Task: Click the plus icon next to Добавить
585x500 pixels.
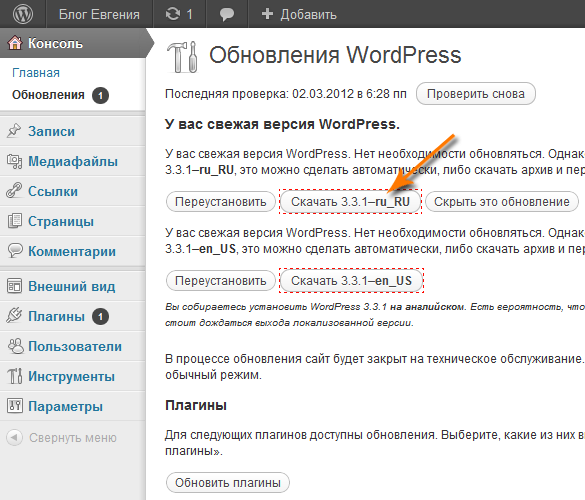Action: coord(268,14)
